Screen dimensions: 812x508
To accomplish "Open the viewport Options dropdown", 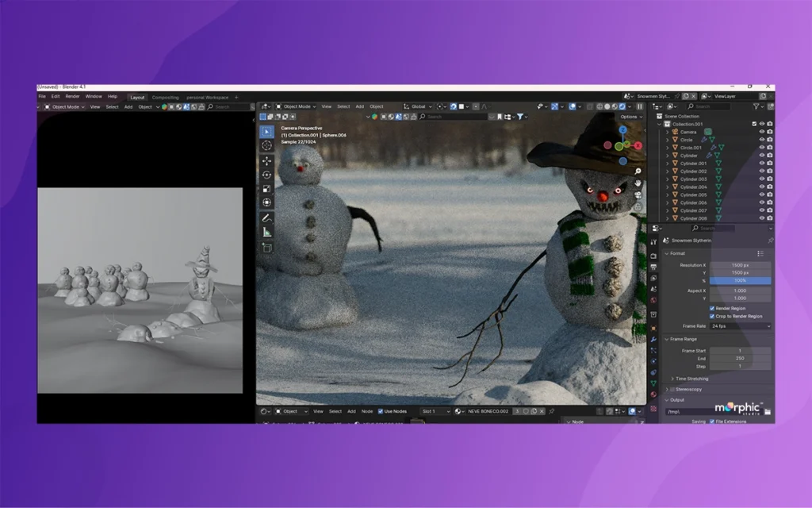I will [x=631, y=117].
